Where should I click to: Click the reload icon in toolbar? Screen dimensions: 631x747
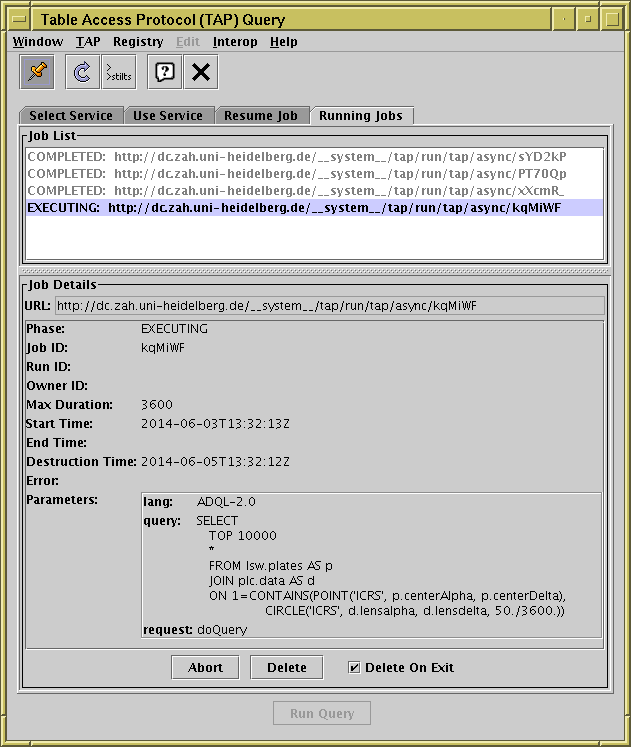coord(83,72)
